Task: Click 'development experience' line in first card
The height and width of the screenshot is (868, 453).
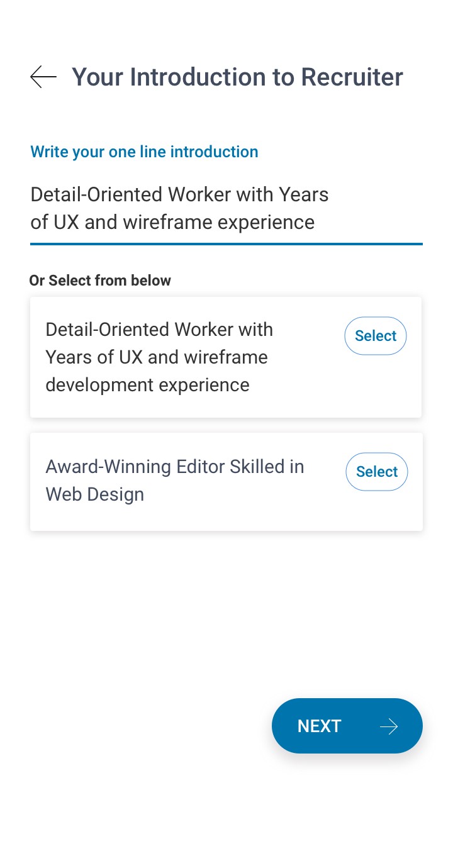Action: pyautogui.click(x=147, y=385)
